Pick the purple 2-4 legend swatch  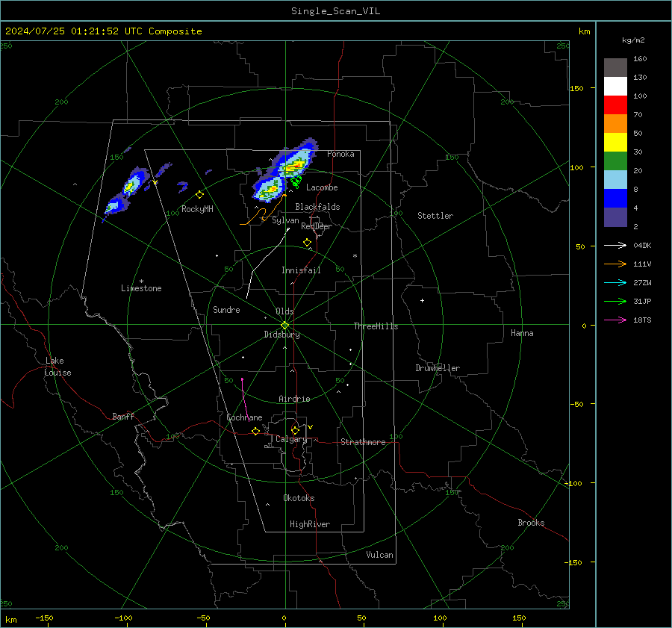click(615, 217)
